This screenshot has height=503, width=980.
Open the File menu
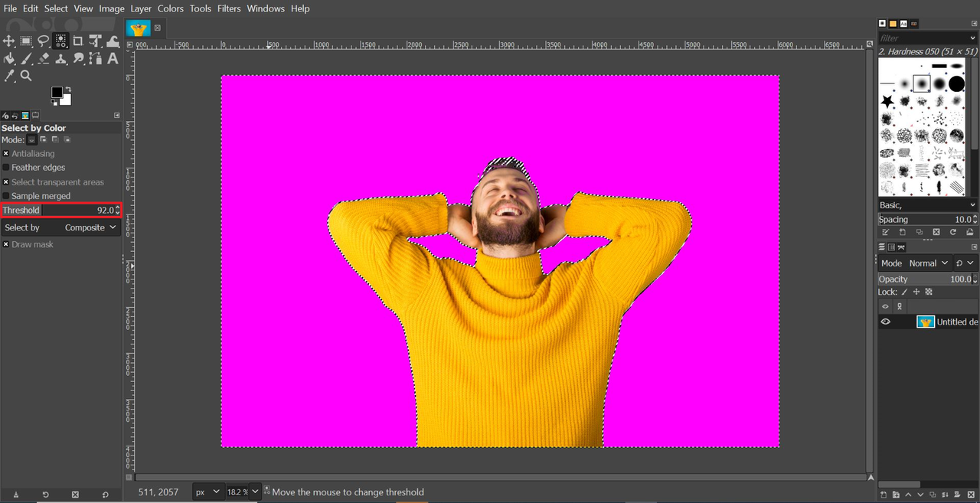pyautogui.click(x=10, y=8)
